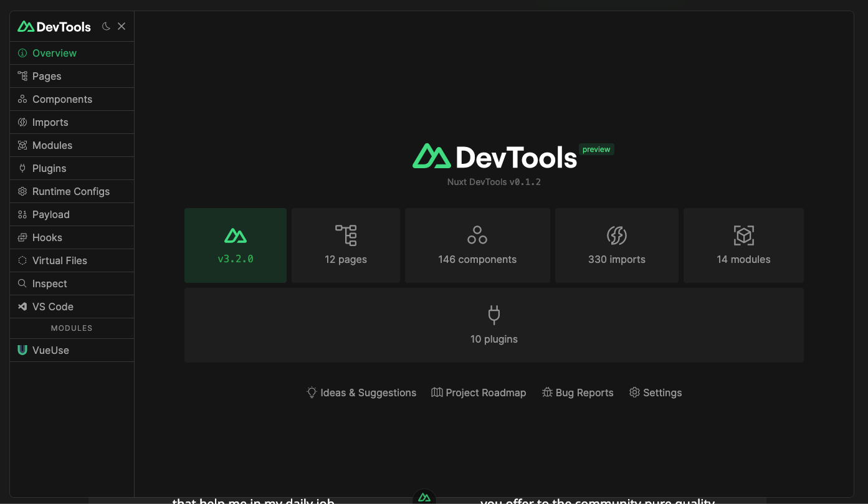The height and width of the screenshot is (504, 868).
Task: Click the Runtime Configs gear icon in the sidebar
Action: tap(22, 191)
